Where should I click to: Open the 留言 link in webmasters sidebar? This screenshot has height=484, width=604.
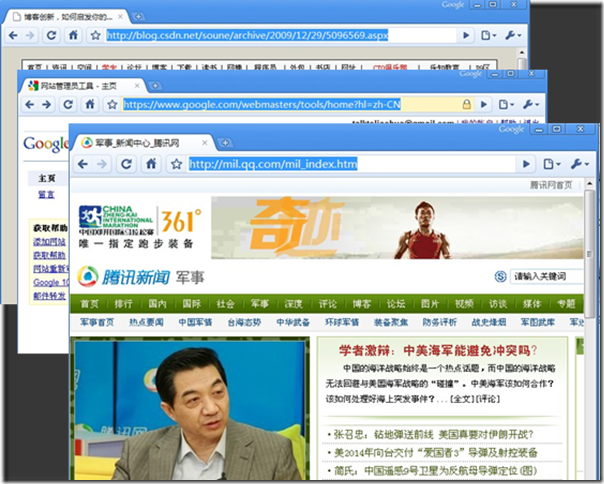point(46,195)
